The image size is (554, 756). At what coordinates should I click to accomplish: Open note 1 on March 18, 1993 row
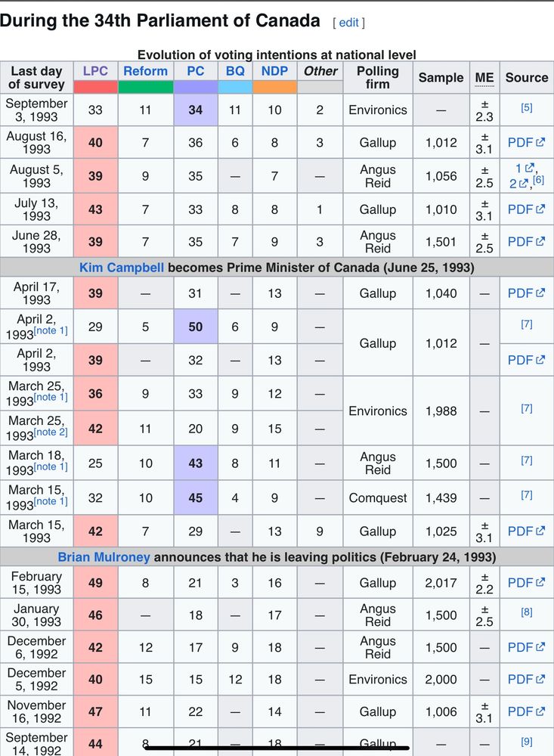pyautogui.click(x=51, y=466)
